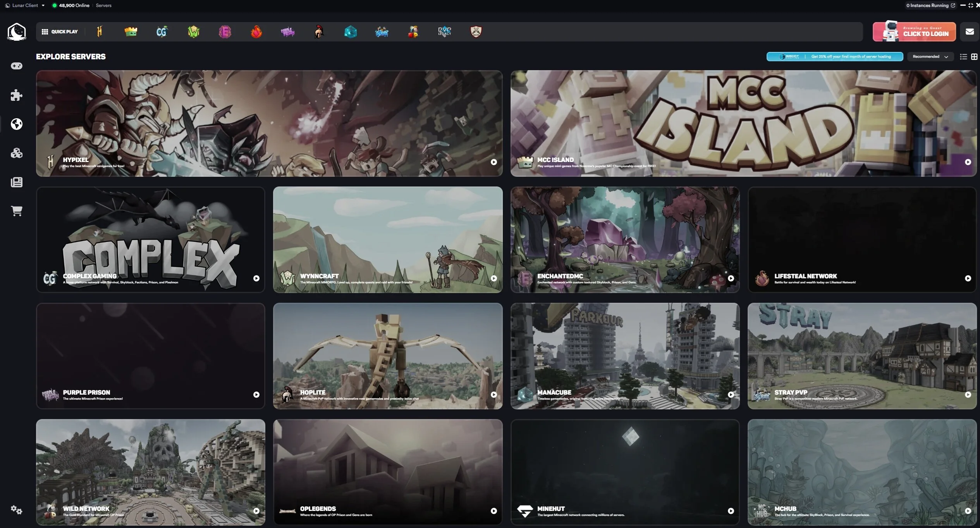Click the Click To Login button
This screenshot has width=980, height=528.
click(914, 32)
